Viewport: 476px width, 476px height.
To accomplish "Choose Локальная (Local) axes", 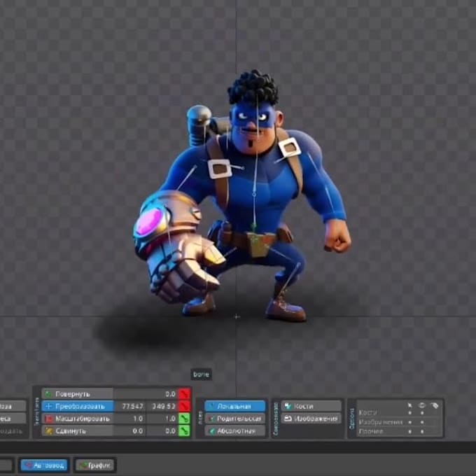I will (235, 406).
